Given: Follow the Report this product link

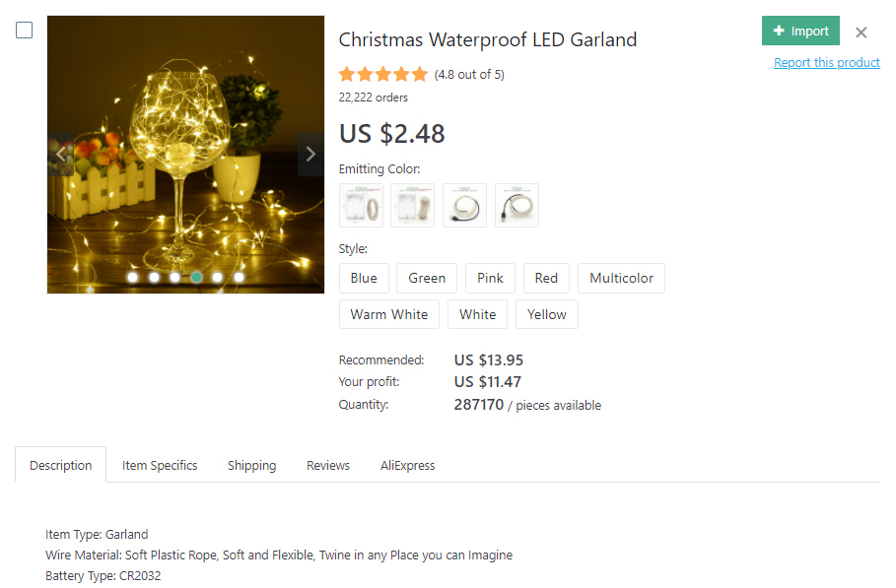Looking at the screenshot, I should pos(826,63).
